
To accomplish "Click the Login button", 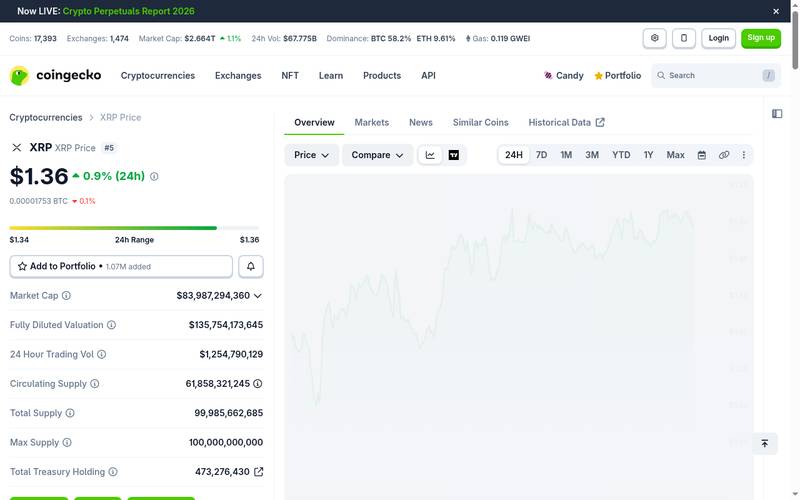I will (x=718, y=38).
